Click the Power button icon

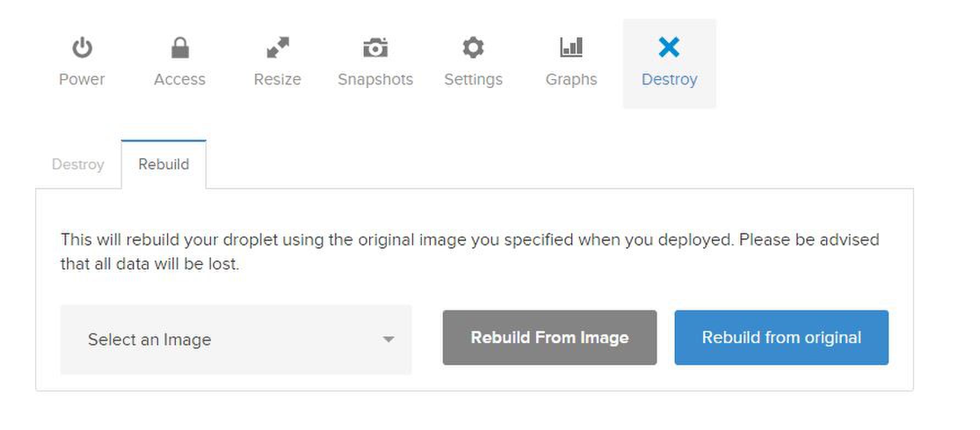82,48
